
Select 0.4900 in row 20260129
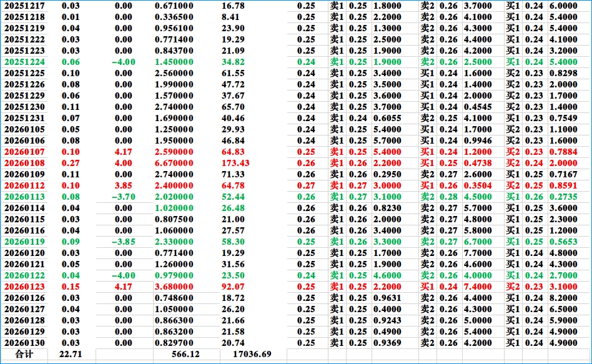387,332
